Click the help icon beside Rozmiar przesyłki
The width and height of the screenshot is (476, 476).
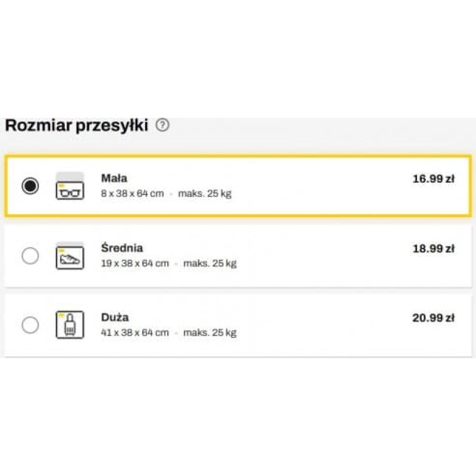162,126
